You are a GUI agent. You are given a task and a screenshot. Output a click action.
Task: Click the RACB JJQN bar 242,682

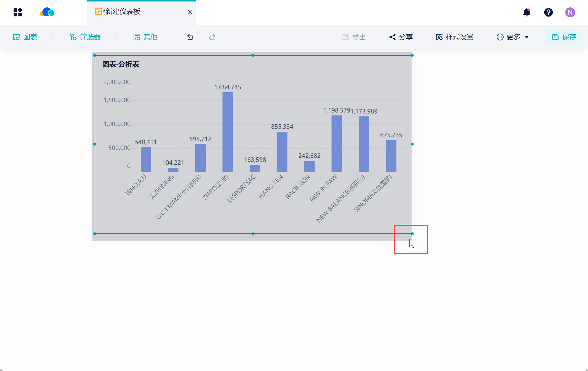[309, 167]
